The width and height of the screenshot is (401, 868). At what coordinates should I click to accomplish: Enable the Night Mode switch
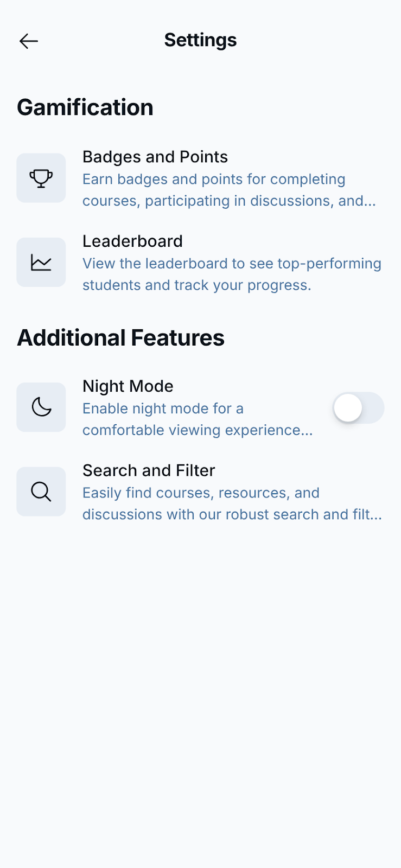[x=358, y=408]
